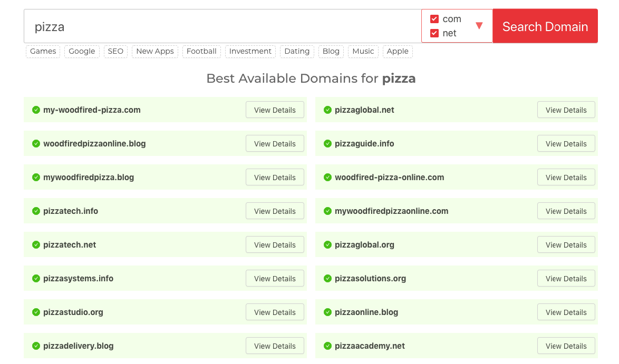619x364 pixels.
Task: Select the availability icon for pizzatech.info
Action: click(x=36, y=211)
